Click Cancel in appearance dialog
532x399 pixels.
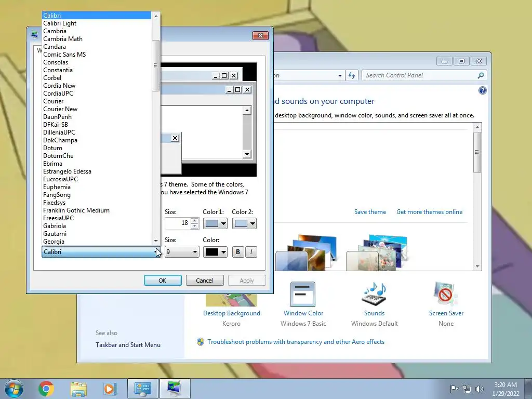click(204, 281)
